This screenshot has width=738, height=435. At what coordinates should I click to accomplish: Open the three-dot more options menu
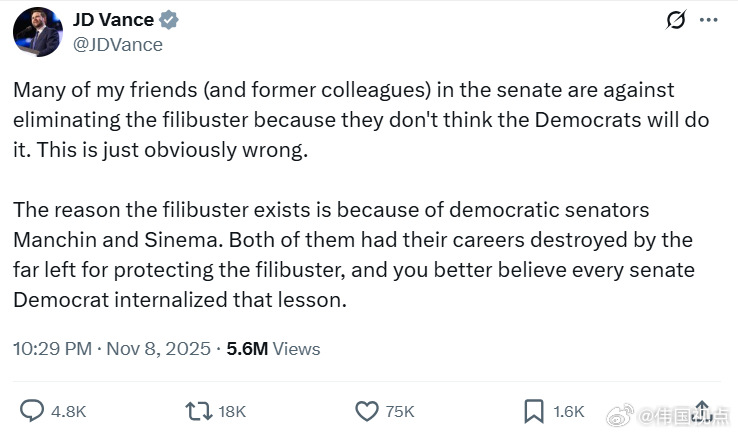pos(708,21)
